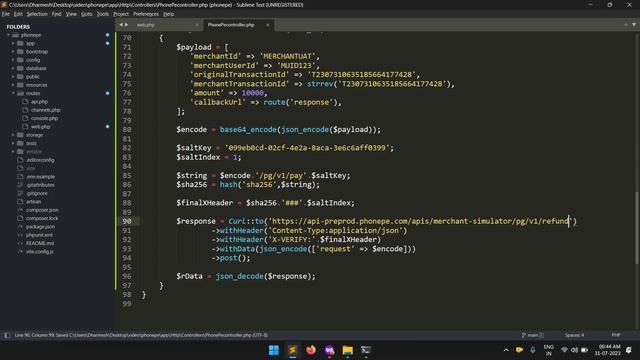Image resolution: width=640 pixels, height=360 pixels.
Task: Open the composer.lock file
Action: point(42,218)
